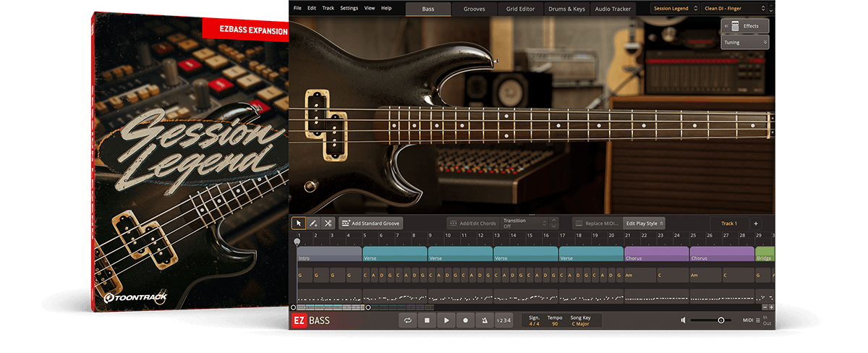
Task: Click the Add Standard Groove button
Action: click(x=370, y=224)
